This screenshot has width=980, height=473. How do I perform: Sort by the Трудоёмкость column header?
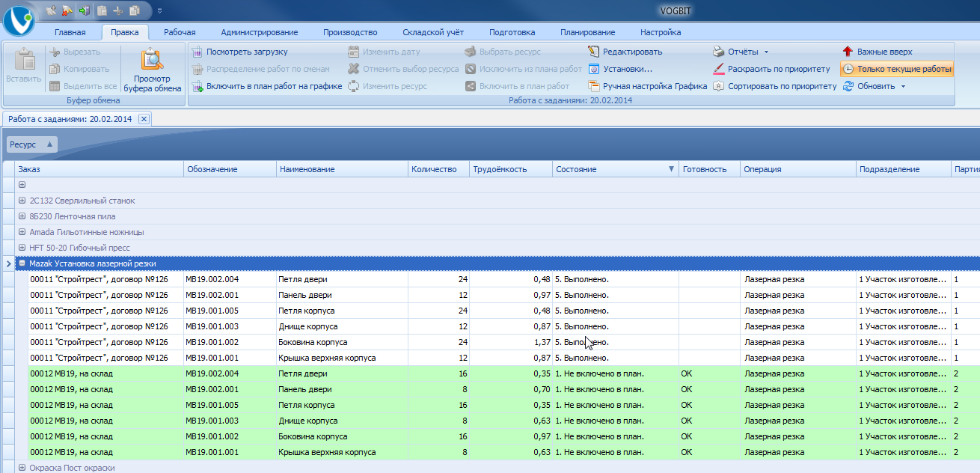511,169
